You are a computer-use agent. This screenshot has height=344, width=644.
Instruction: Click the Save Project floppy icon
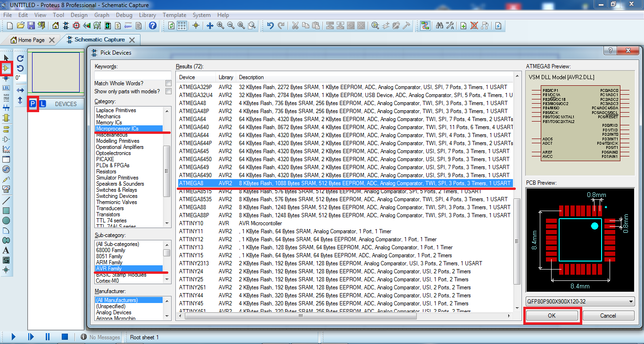click(x=31, y=25)
